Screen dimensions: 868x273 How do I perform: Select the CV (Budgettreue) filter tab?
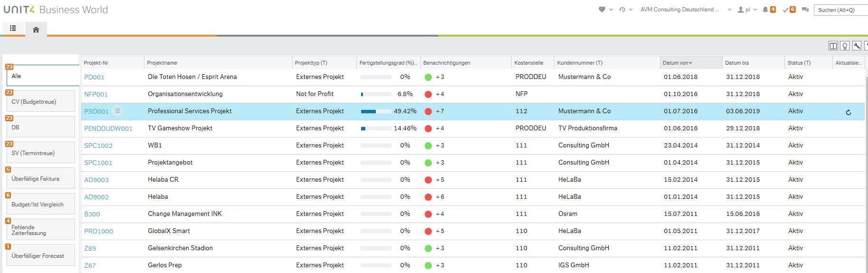(40, 102)
